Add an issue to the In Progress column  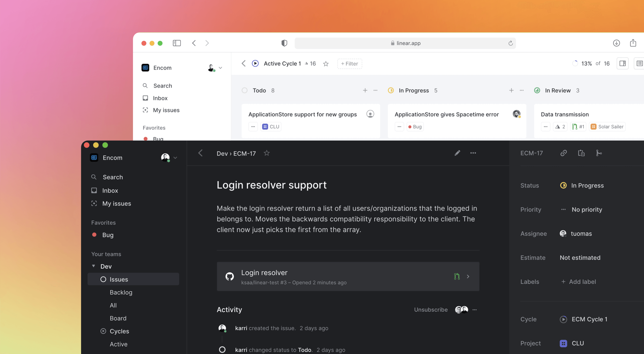coord(511,91)
